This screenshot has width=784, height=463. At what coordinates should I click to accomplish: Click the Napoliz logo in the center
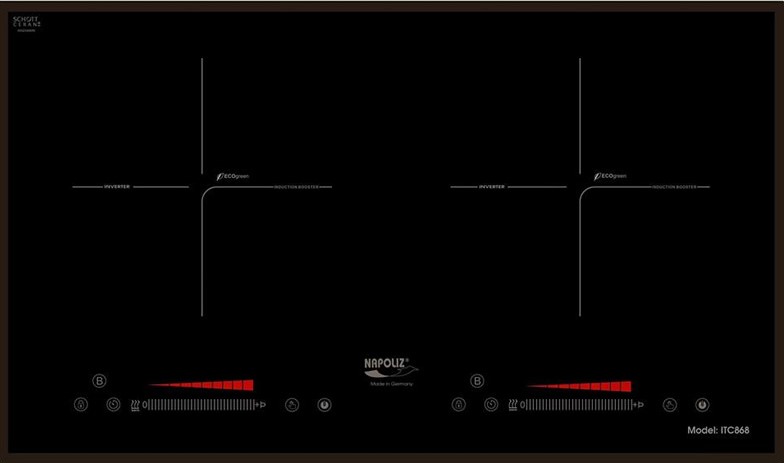click(x=391, y=368)
